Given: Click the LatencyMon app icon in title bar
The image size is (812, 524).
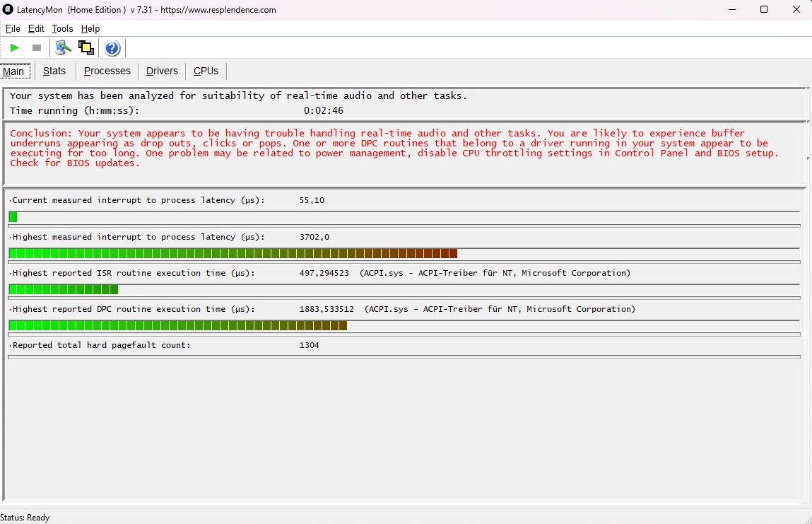Looking at the screenshot, I should pos(8,10).
